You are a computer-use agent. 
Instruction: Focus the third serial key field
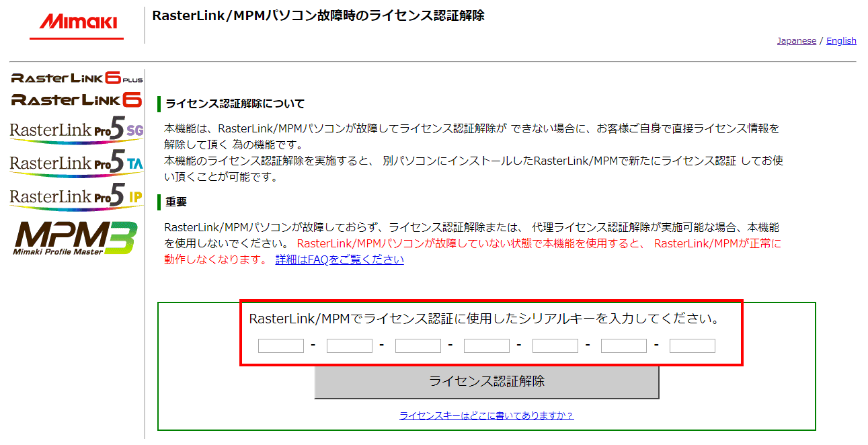pos(418,346)
